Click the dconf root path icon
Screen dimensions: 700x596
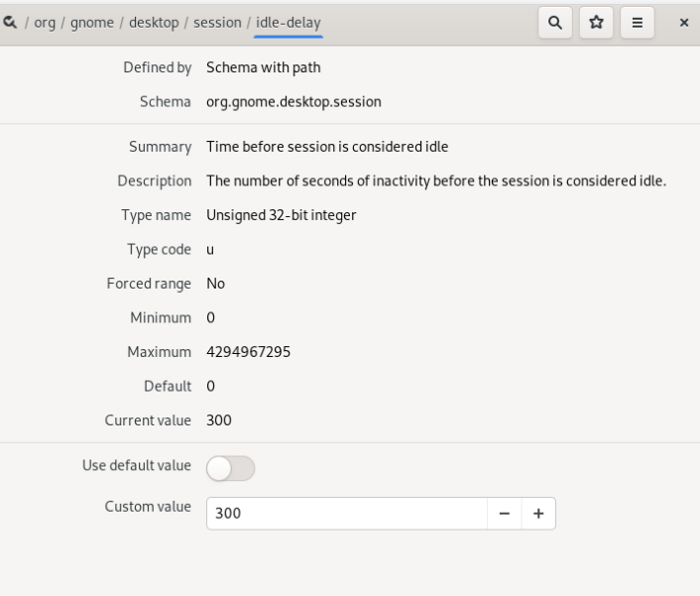[10, 23]
